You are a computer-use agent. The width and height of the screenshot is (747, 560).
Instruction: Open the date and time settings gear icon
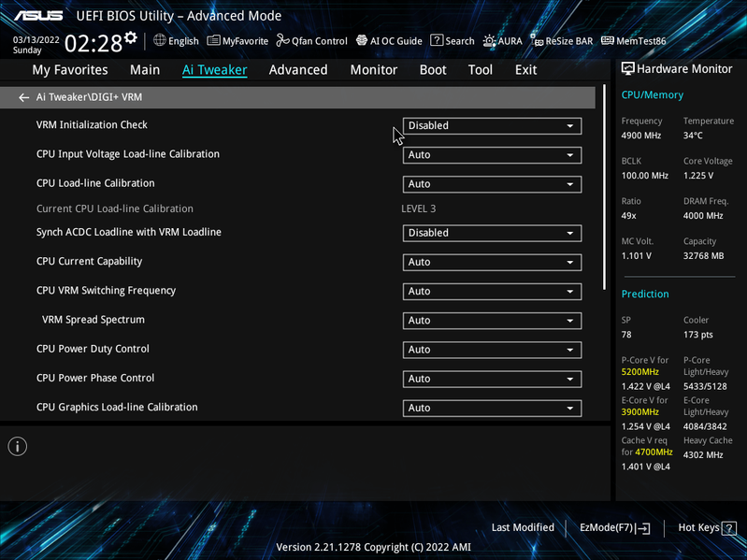(131, 37)
